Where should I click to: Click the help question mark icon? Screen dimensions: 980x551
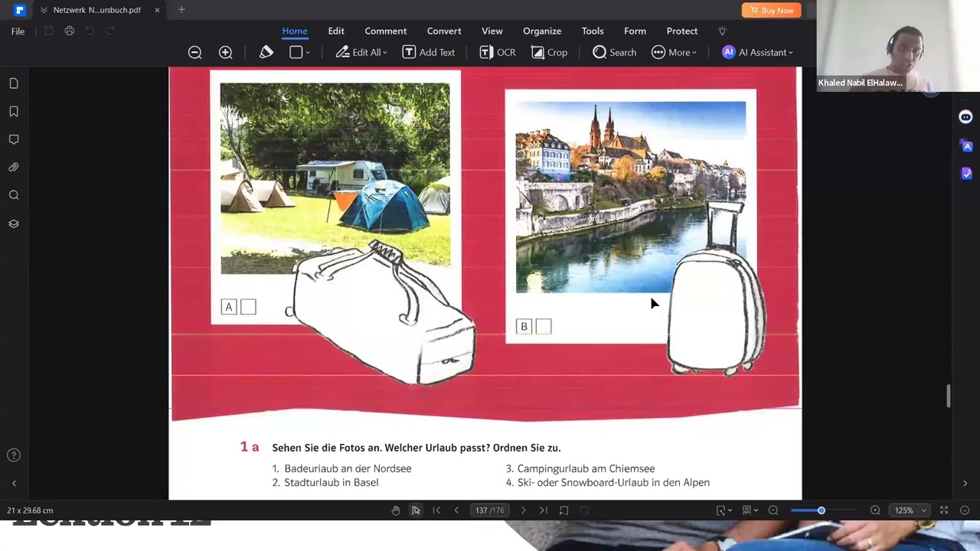pos(14,455)
